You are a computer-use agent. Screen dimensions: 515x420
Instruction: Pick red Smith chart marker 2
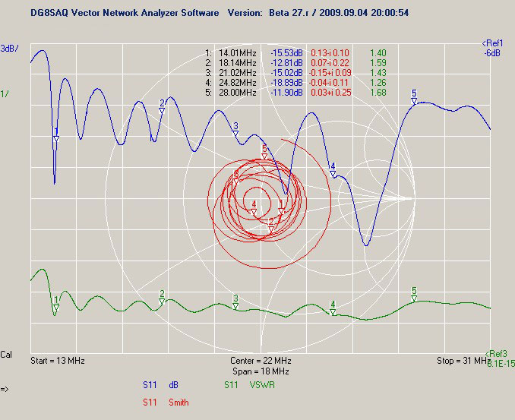[271, 225]
